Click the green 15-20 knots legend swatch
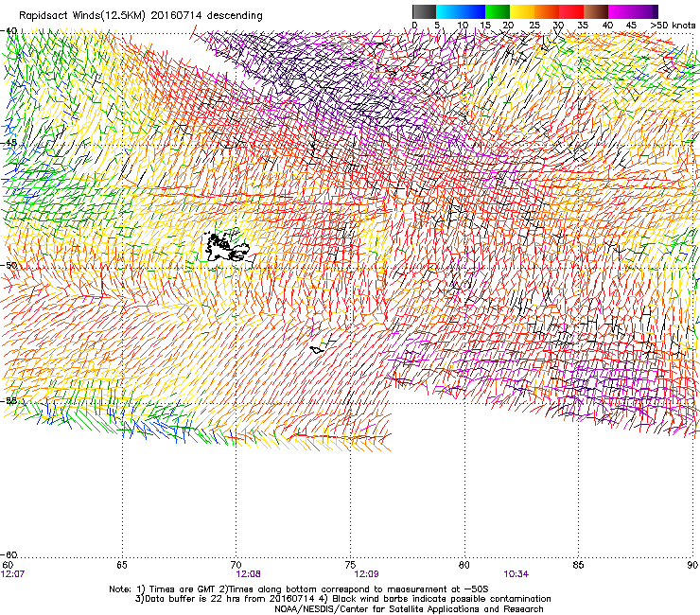The height and width of the screenshot is (615, 700). pos(498,11)
